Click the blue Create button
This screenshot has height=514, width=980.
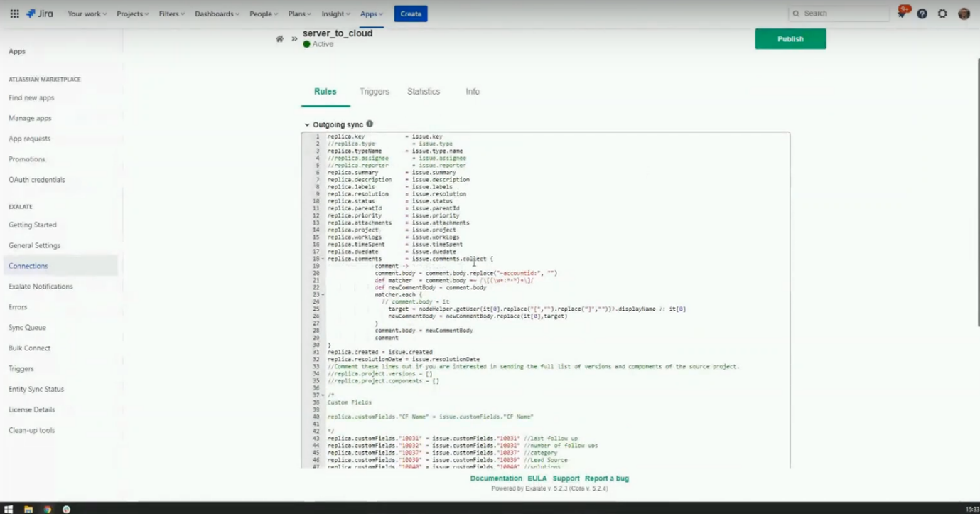tap(411, 14)
